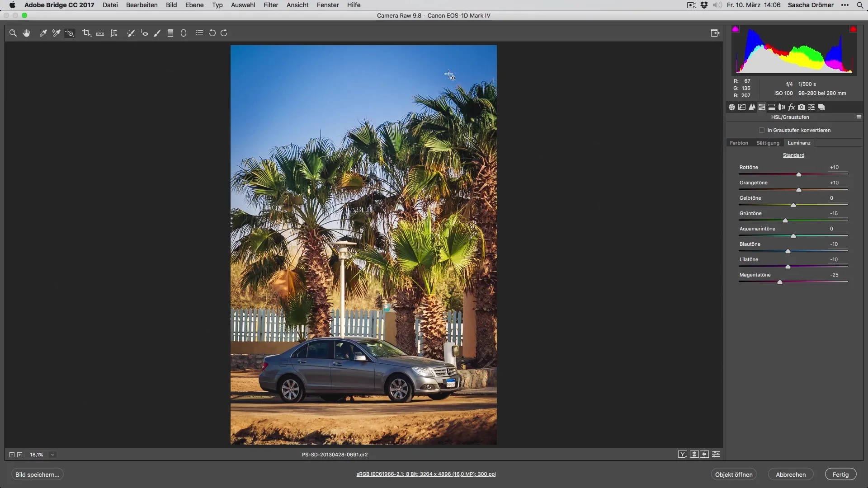Click the Orangetöne value field
This screenshot has height=488, width=868.
point(834,183)
